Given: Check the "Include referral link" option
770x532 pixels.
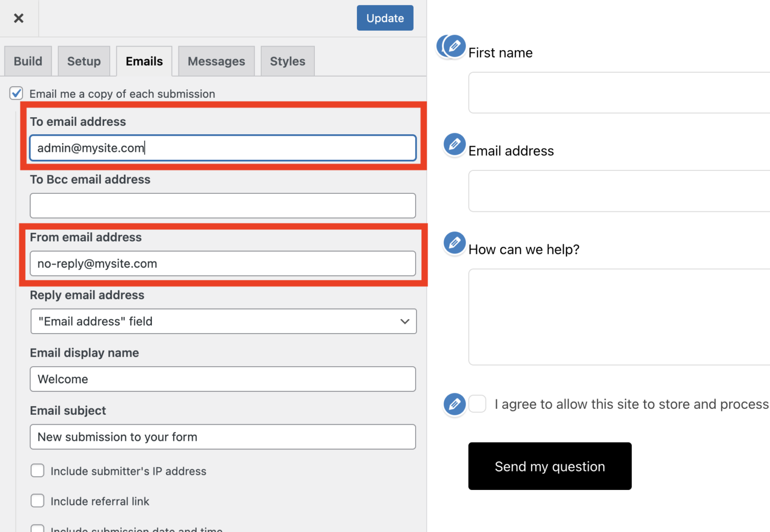Looking at the screenshot, I should click(38, 500).
